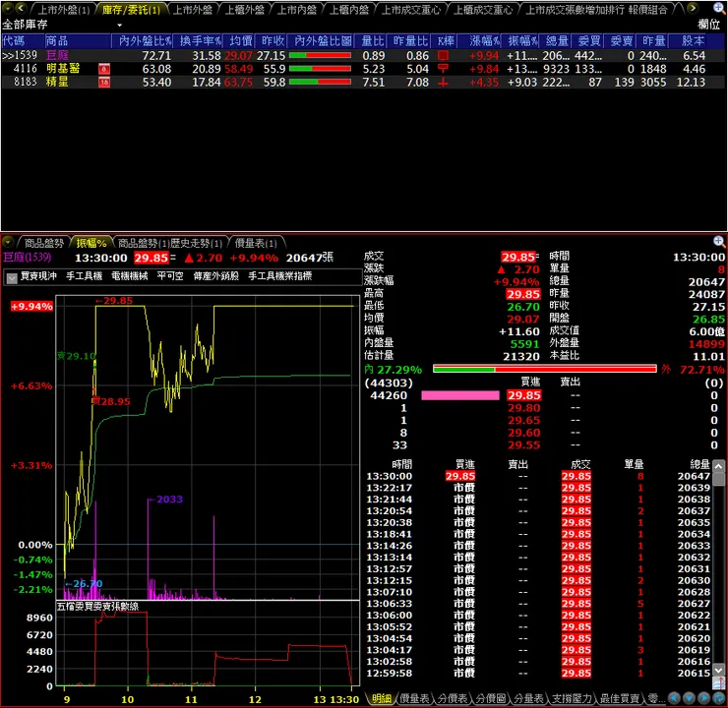Expand the 全部庫存 dropdown
The width and height of the screenshot is (728, 708).
pos(120,25)
